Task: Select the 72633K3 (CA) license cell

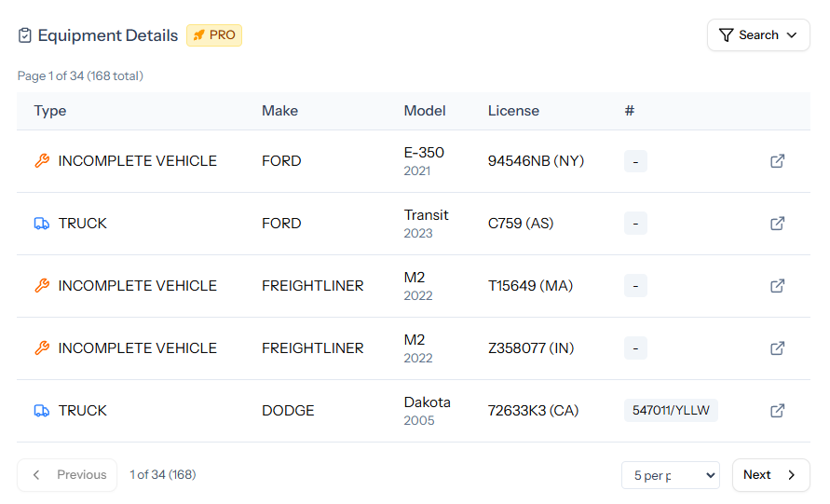Action: 533,411
